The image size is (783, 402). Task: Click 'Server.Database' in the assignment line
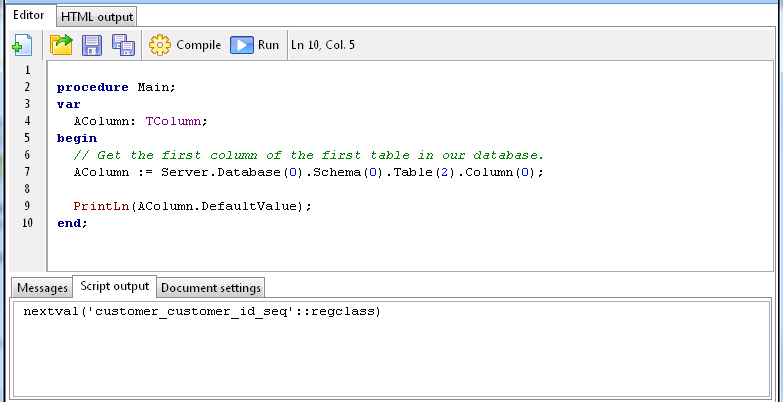coord(222,172)
